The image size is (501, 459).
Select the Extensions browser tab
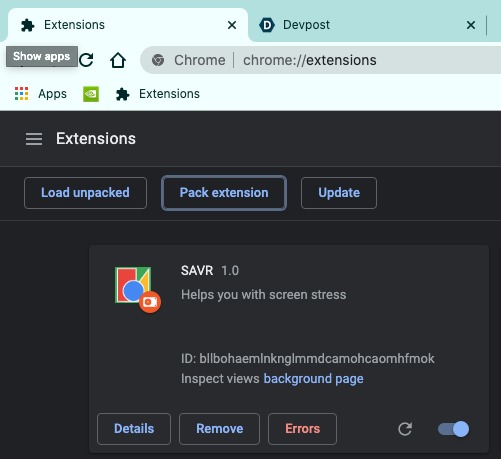128,25
